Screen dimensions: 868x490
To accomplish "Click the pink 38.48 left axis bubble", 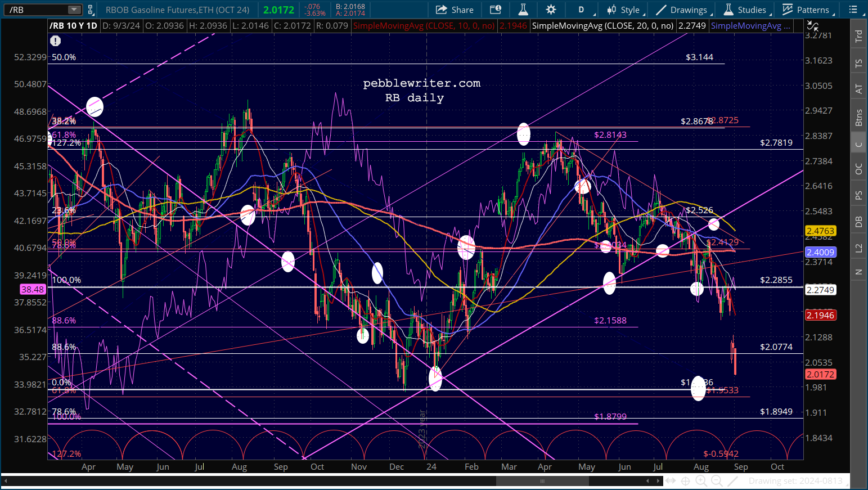I will pos(33,289).
